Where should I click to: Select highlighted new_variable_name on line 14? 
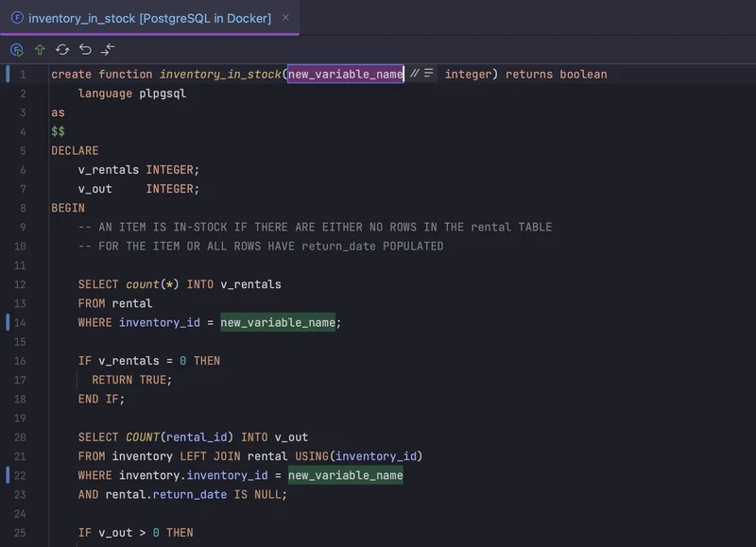pos(278,322)
